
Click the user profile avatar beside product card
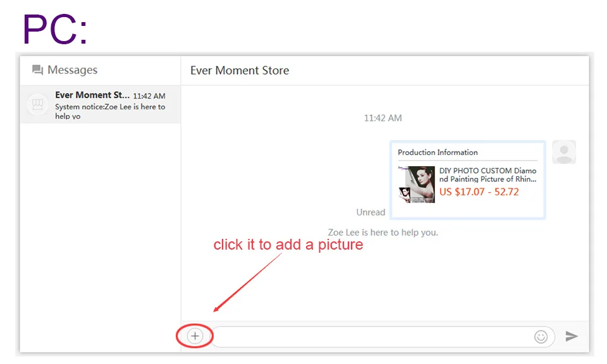click(x=564, y=152)
